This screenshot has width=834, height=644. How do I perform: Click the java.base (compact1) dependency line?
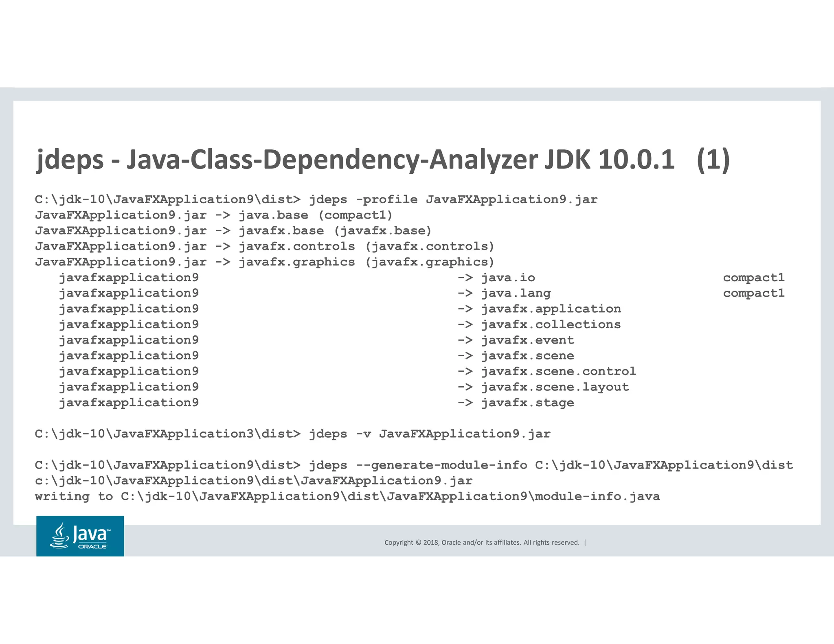pos(214,215)
